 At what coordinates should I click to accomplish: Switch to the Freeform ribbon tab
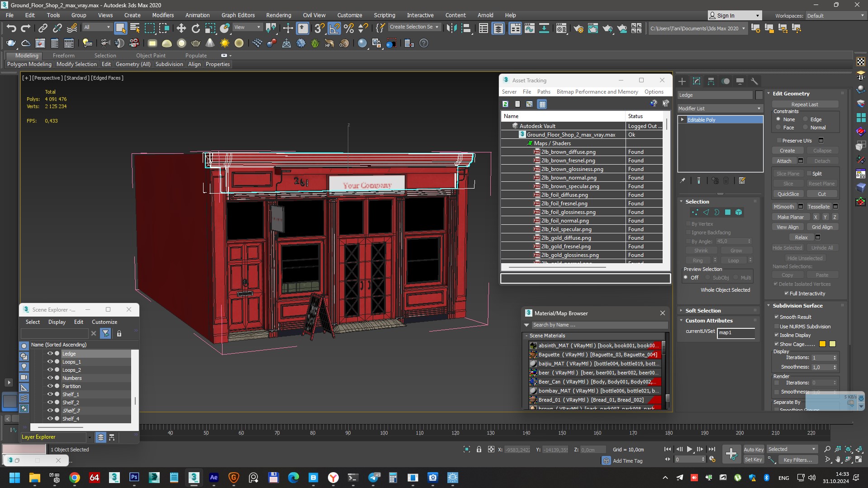[63, 56]
